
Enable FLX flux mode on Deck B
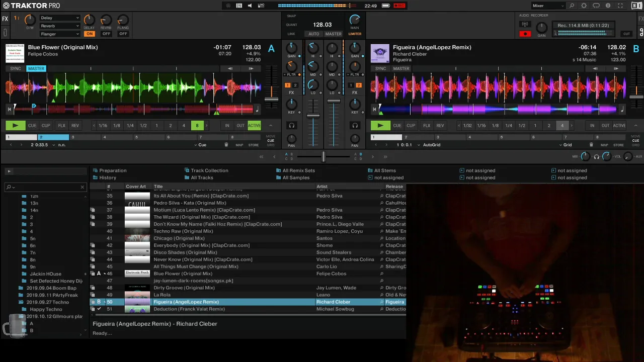427,126
